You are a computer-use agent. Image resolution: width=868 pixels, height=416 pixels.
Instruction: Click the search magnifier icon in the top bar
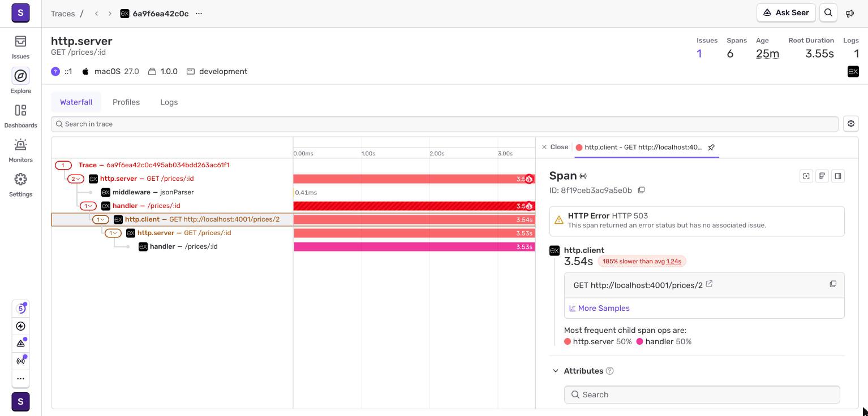(828, 13)
